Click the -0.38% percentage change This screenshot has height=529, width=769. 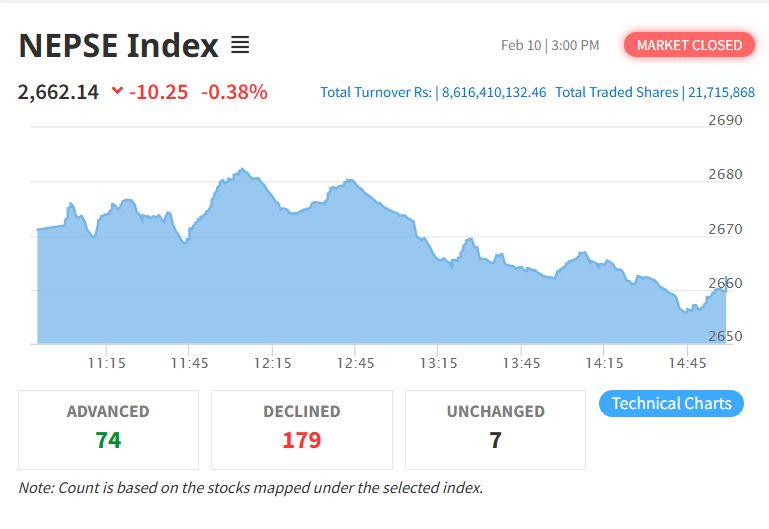point(234,92)
